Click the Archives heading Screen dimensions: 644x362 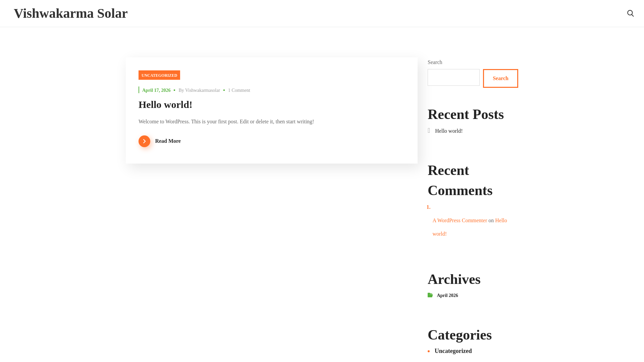[454, 280]
